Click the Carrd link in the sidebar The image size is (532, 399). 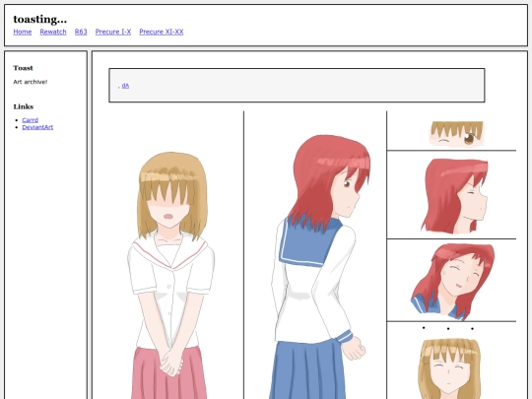point(31,120)
